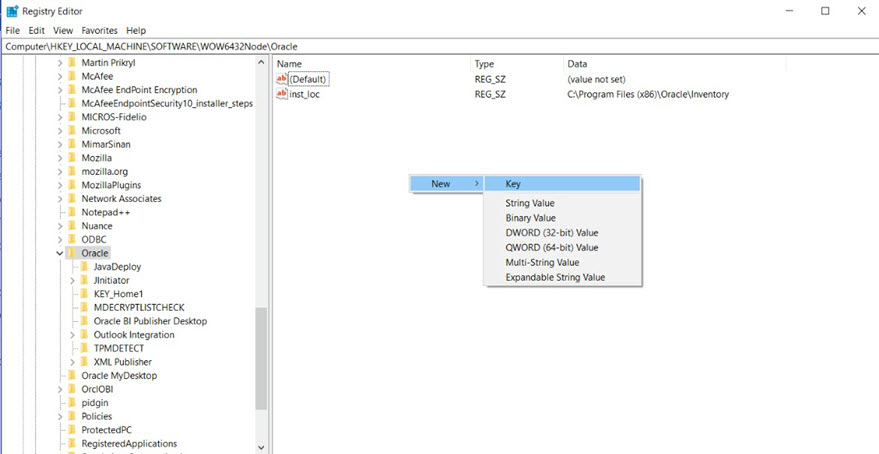Expand the Martin Prikryl key
Screen dimensions: 879x454
point(60,63)
